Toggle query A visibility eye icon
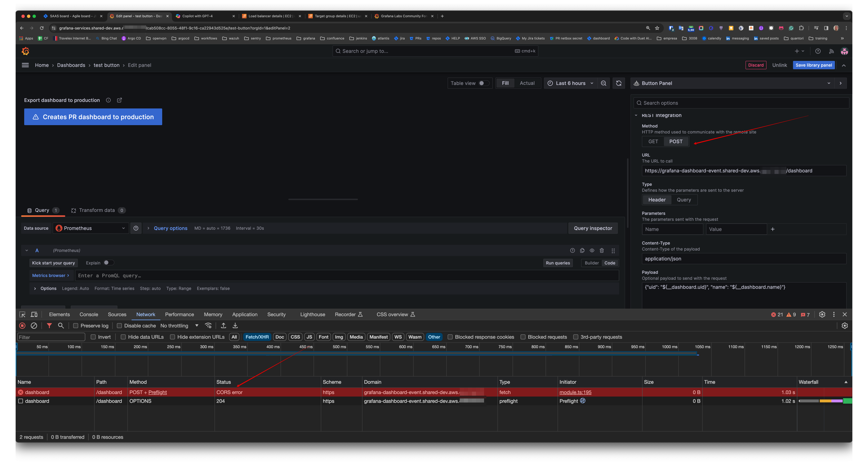Screen dimensions: 868x463 click(x=592, y=251)
